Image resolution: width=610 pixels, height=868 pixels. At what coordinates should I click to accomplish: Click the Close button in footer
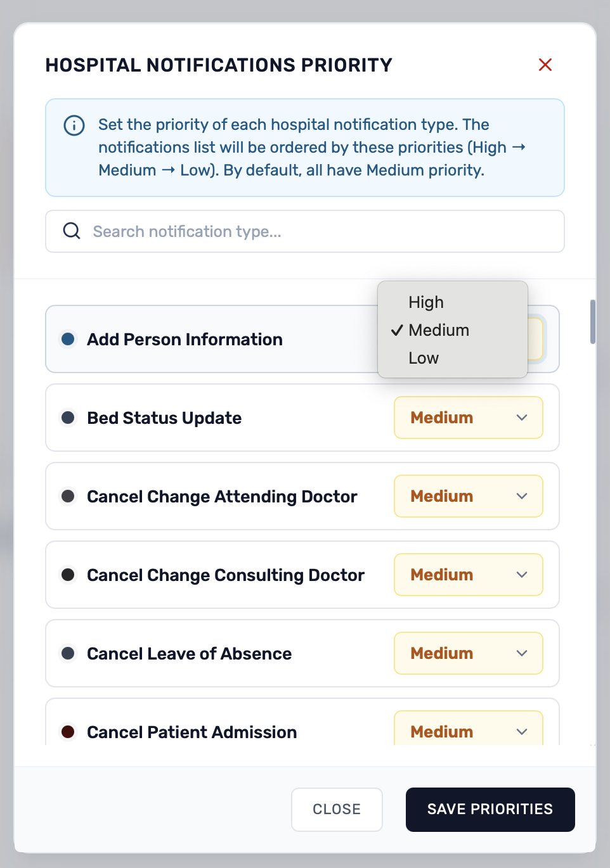(337, 810)
